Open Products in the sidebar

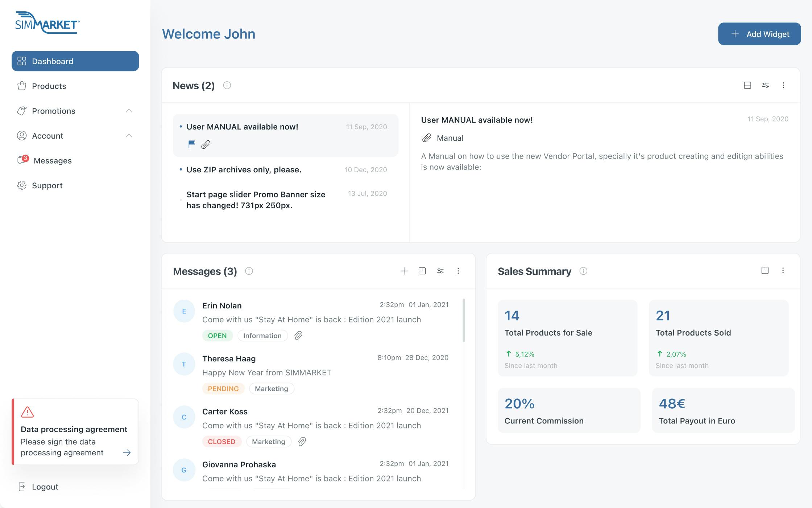[49, 86]
